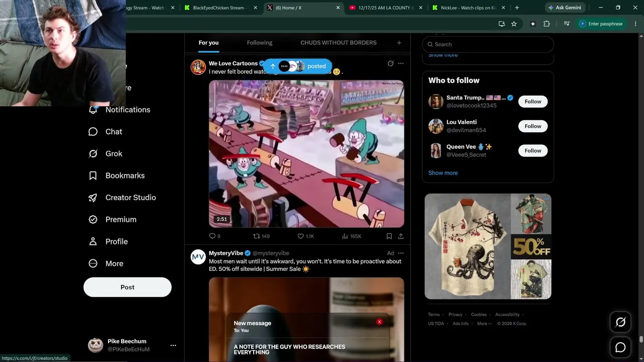Open the Ads info footer link
Viewport: 644px width, 362px height.
click(460, 324)
